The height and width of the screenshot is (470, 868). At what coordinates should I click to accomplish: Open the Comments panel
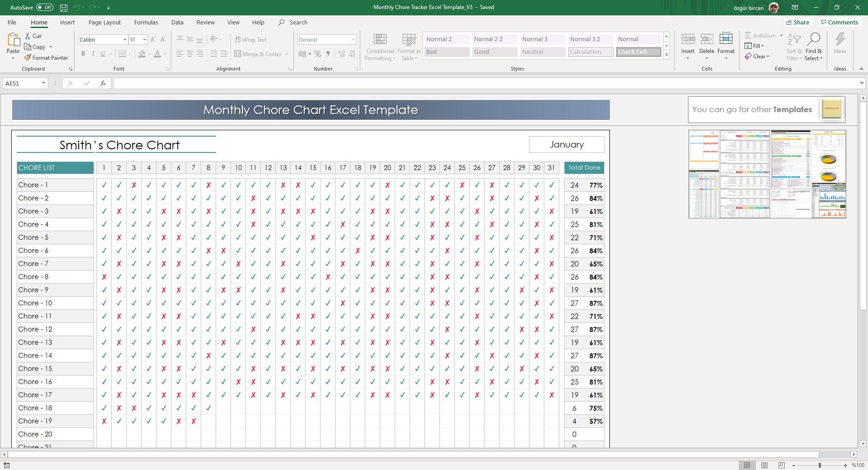tap(840, 22)
